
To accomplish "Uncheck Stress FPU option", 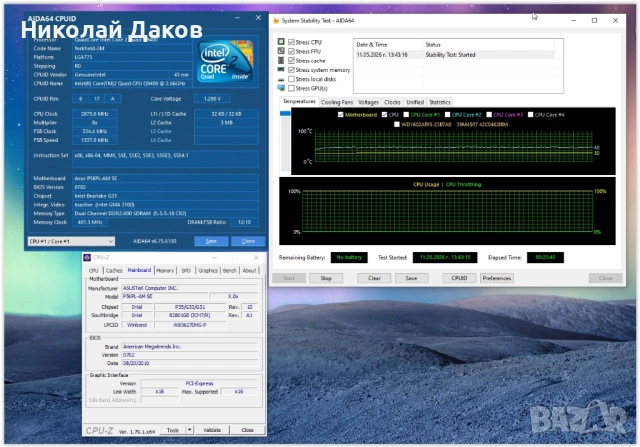I will pyautogui.click(x=291, y=51).
